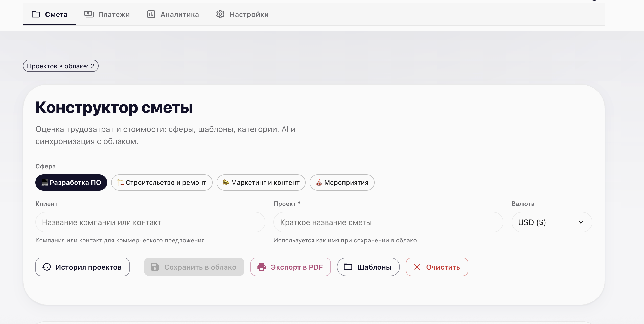Viewport: 644px width, 324px height.
Task: Click the Клиент label
Action: click(47, 204)
